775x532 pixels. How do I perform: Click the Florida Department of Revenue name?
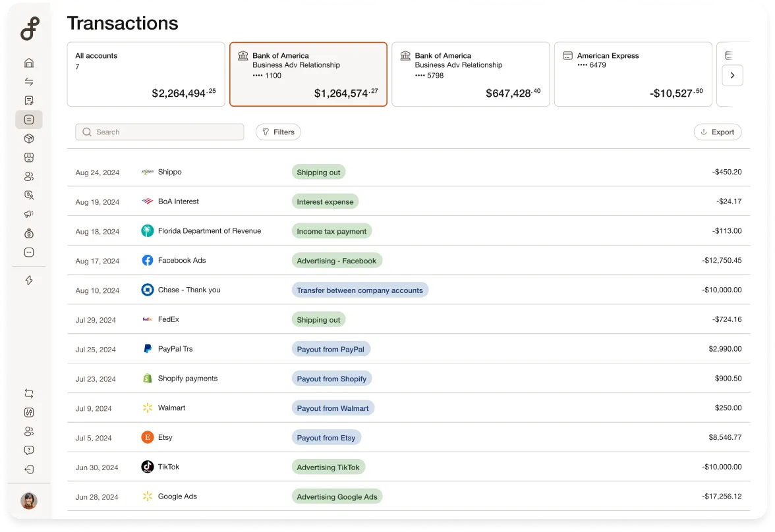210,230
